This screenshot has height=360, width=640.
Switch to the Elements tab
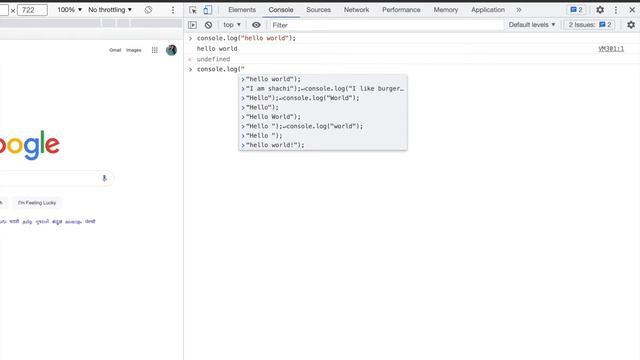pyautogui.click(x=242, y=10)
